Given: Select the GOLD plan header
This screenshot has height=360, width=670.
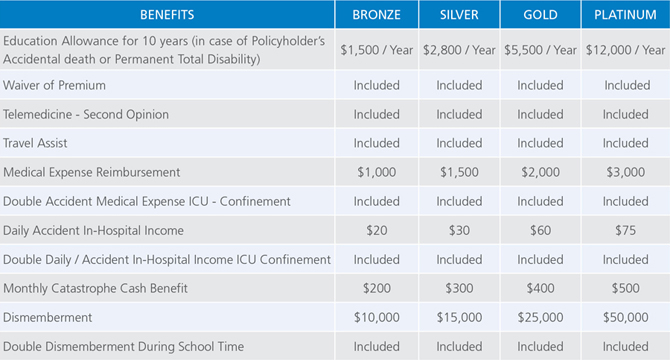Looking at the screenshot, I should [541, 15].
